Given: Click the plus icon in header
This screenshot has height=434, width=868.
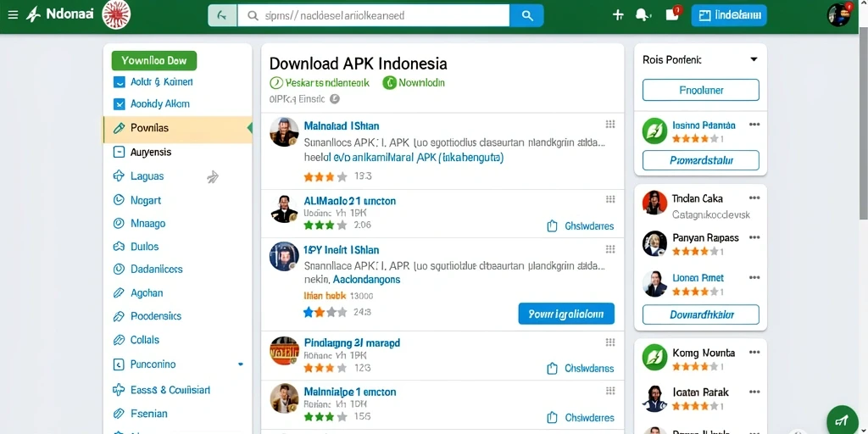Looking at the screenshot, I should pyautogui.click(x=618, y=15).
